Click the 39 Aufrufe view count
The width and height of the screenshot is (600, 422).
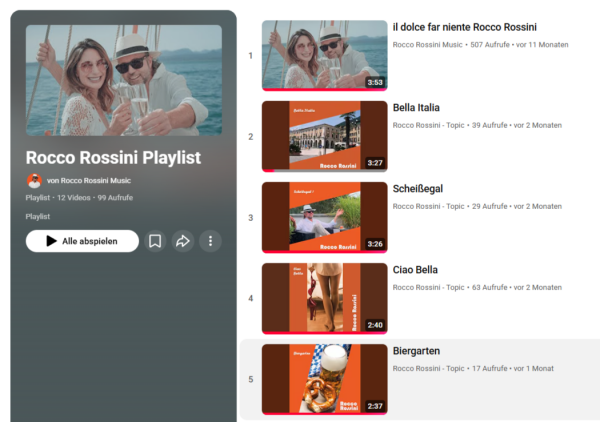(x=489, y=125)
